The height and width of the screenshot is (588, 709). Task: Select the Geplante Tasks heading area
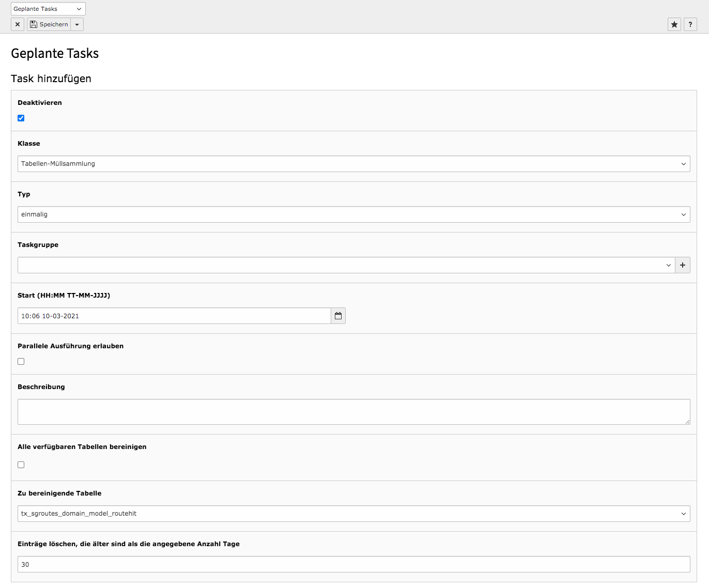[x=54, y=53]
